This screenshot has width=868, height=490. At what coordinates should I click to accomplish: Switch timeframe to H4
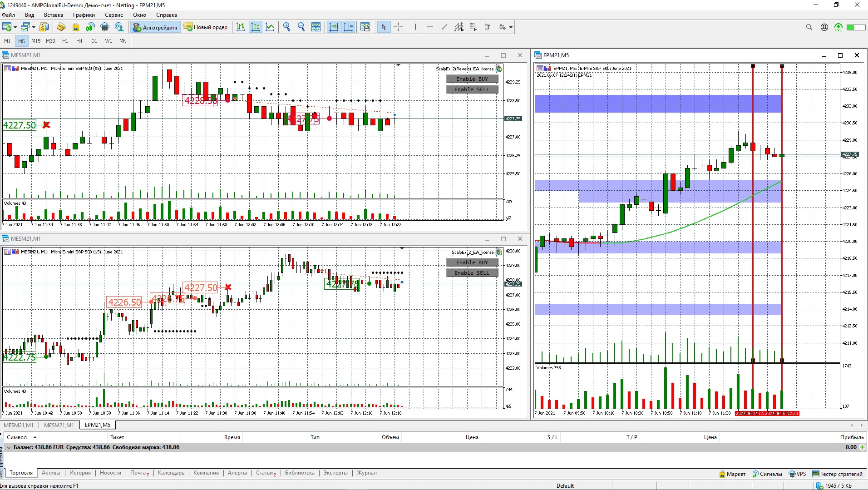point(79,41)
